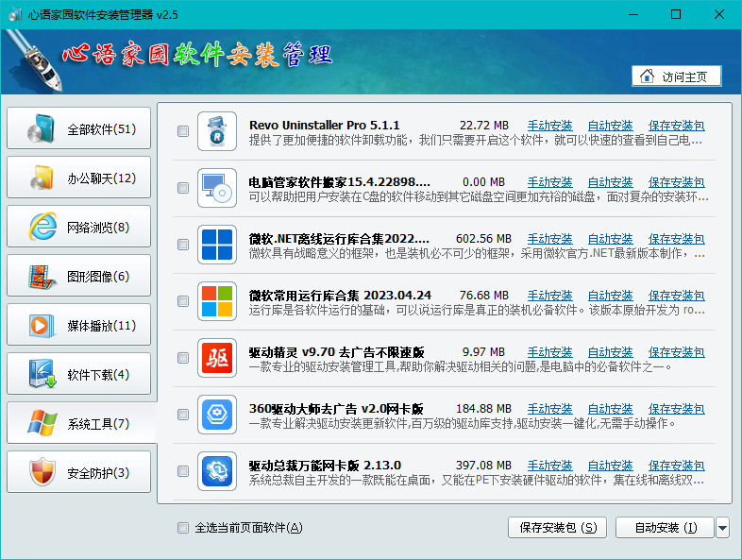Click 手动安装 link for 360驱动大师去广告
The image size is (742, 560).
[x=549, y=409]
